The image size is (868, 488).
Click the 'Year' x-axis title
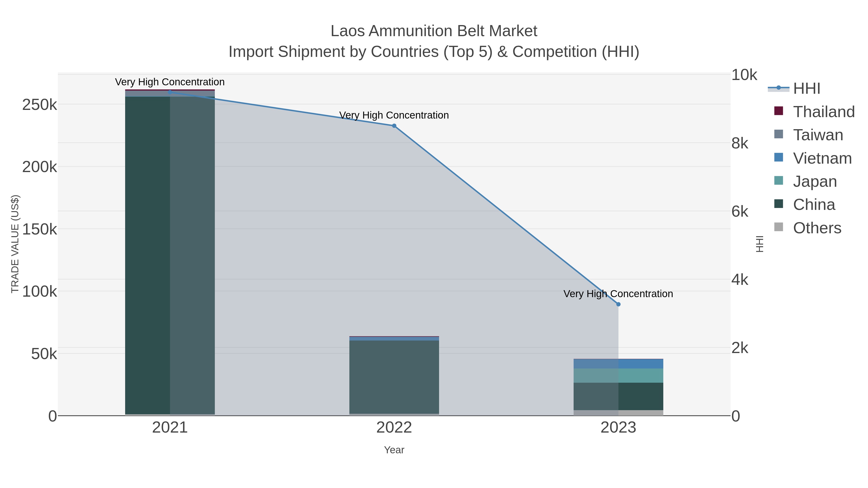click(394, 450)
